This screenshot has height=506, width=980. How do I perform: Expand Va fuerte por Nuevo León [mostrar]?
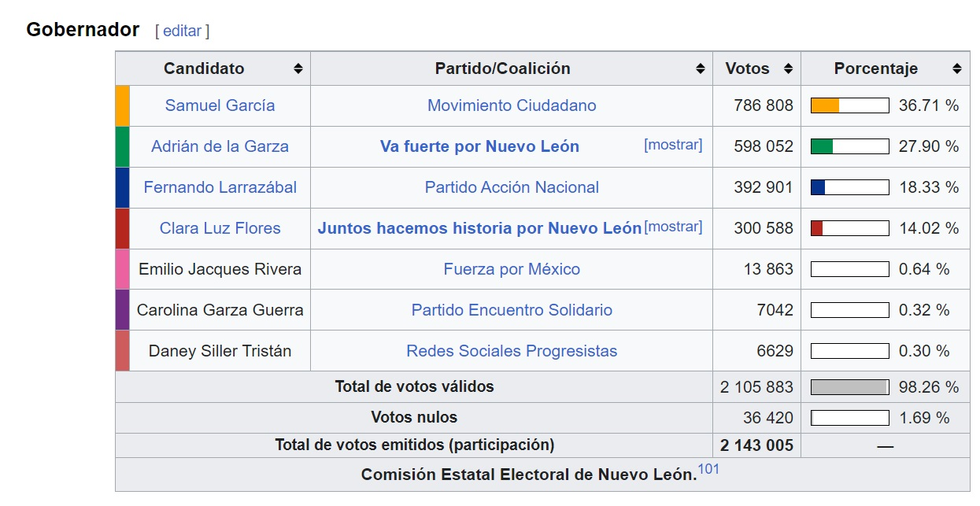pyautogui.click(x=673, y=146)
